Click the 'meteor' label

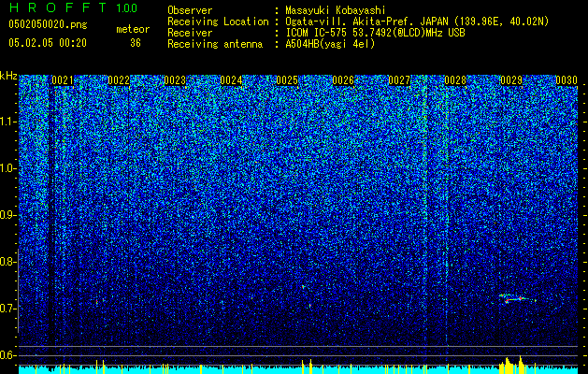[133, 29]
